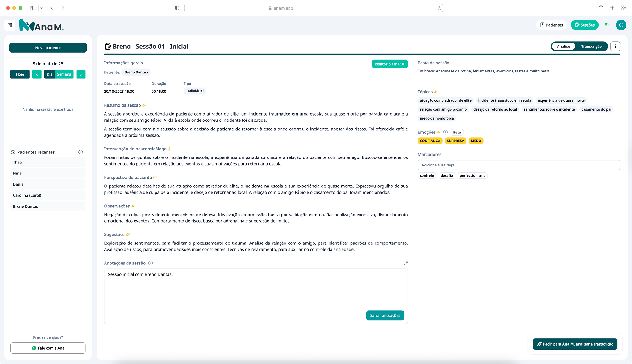Click the Pacientes recentes history icon
This screenshot has width=632, height=364.
point(13,152)
